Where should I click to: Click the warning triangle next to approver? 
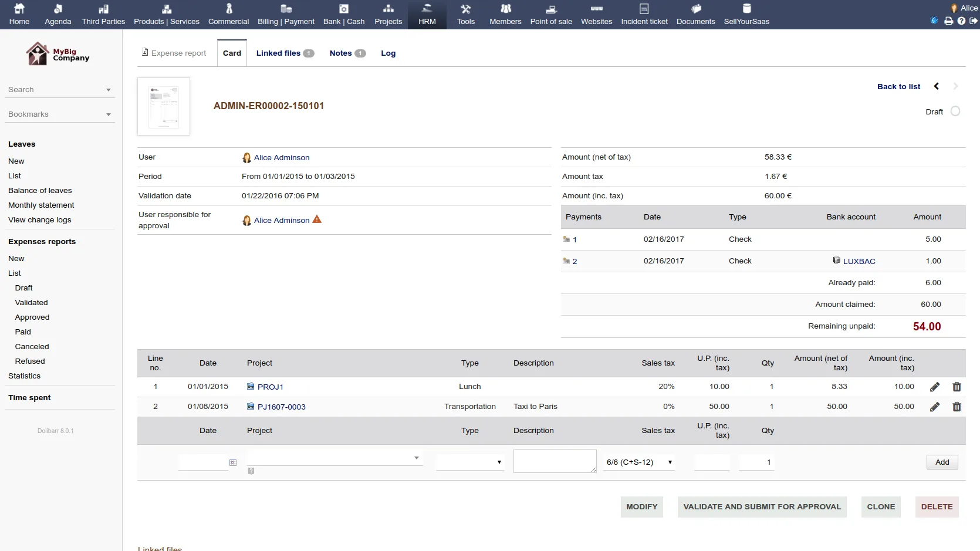(317, 219)
